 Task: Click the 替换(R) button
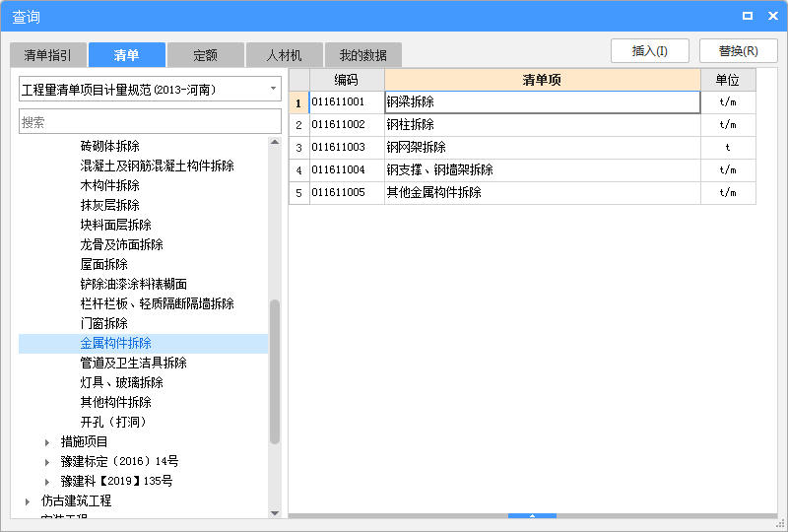coord(738,51)
